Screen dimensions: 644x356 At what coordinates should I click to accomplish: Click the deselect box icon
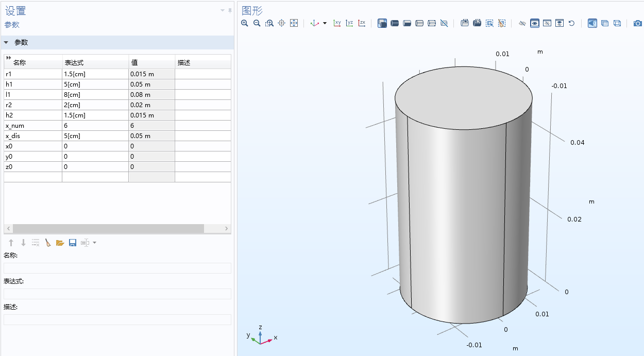click(x=502, y=23)
